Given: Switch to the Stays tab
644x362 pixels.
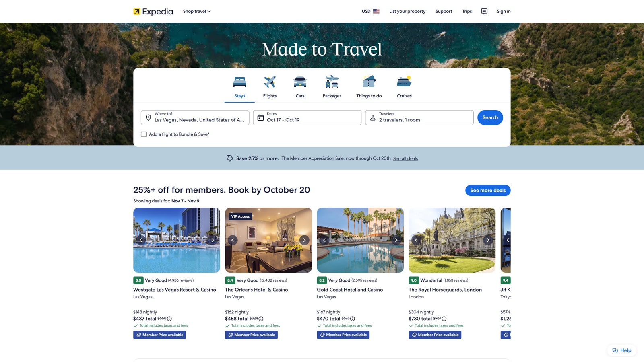Looking at the screenshot, I should (x=239, y=87).
